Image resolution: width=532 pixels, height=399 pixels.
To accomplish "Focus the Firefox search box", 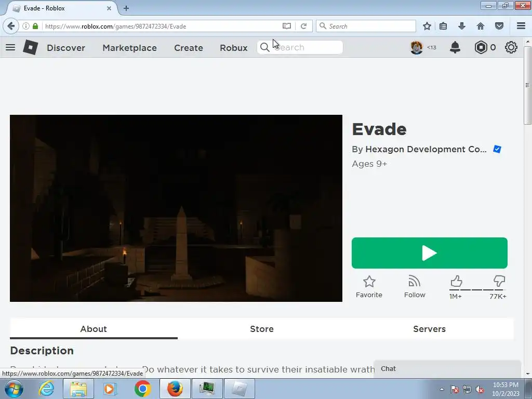I will point(366,26).
